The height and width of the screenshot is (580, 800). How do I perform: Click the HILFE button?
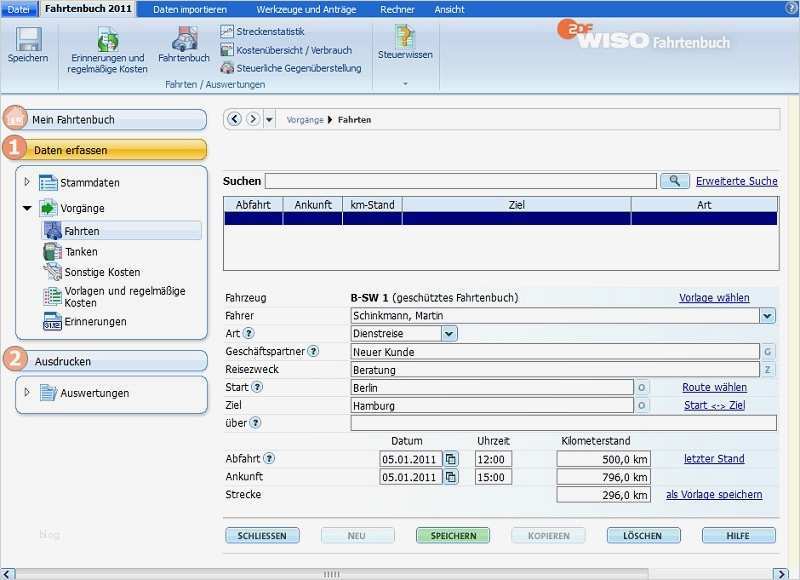point(738,536)
